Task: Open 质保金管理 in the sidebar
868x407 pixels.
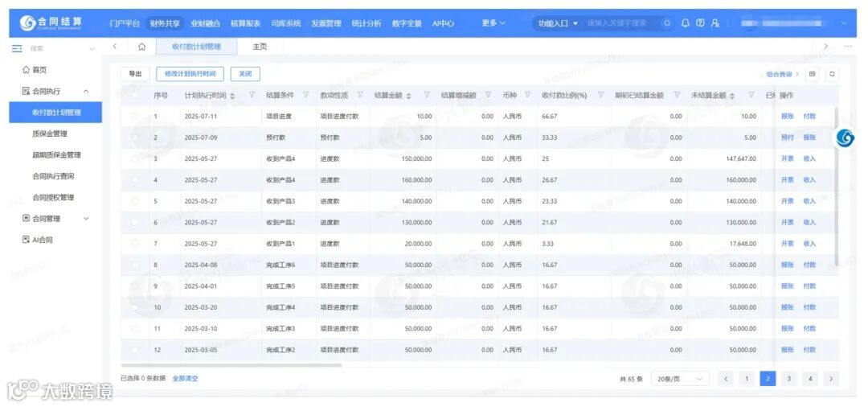Action: [x=55, y=134]
